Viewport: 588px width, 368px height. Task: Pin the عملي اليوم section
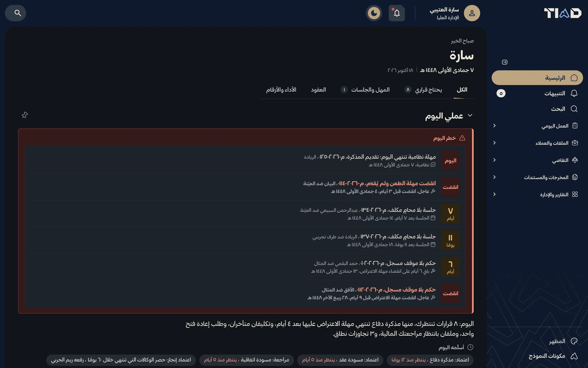pos(25,115)
